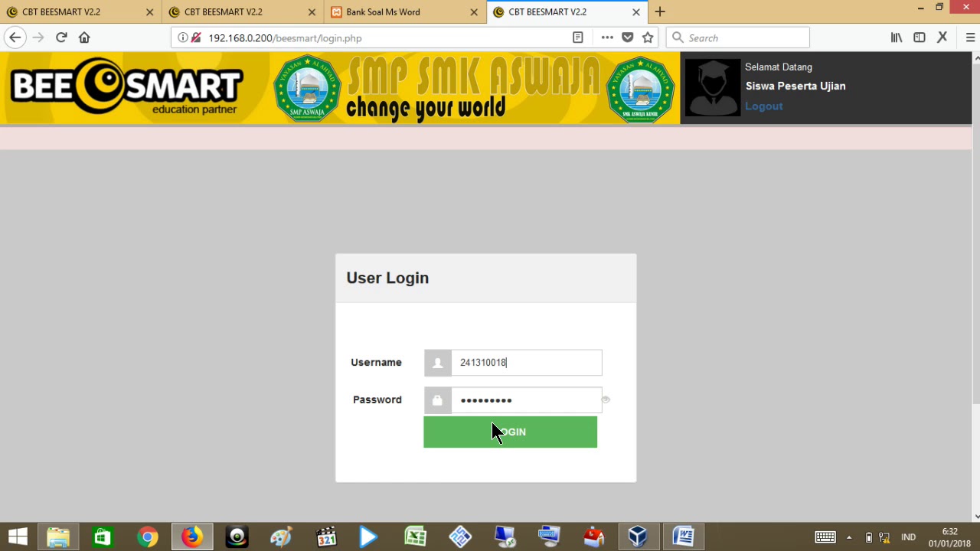Click the address bar URL

tap(285, 37)
